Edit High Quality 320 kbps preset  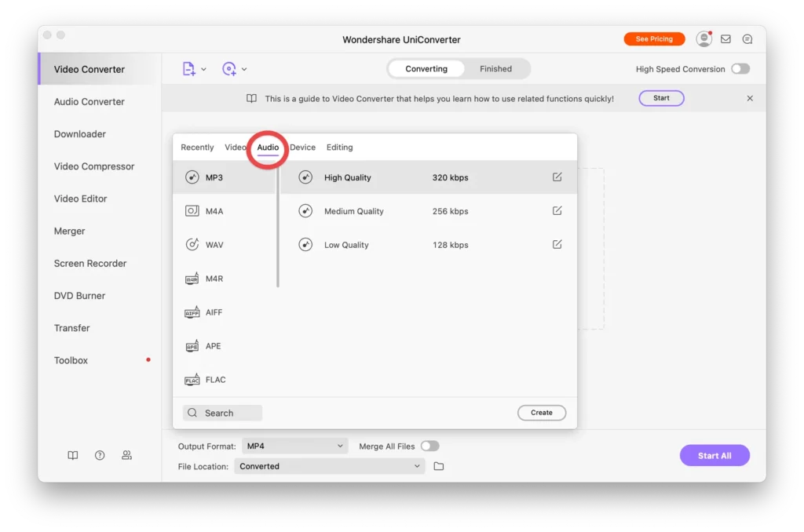click(557, 177)
